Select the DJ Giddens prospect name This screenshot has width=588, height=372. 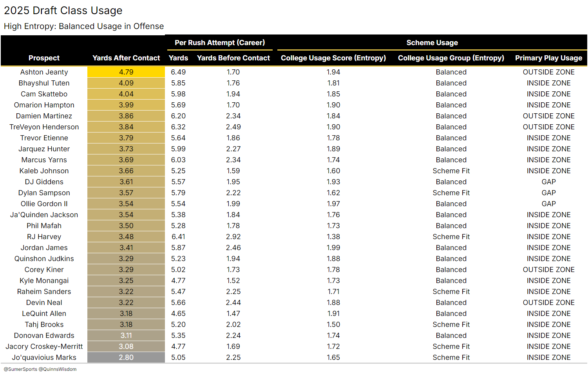pos(44,182)
